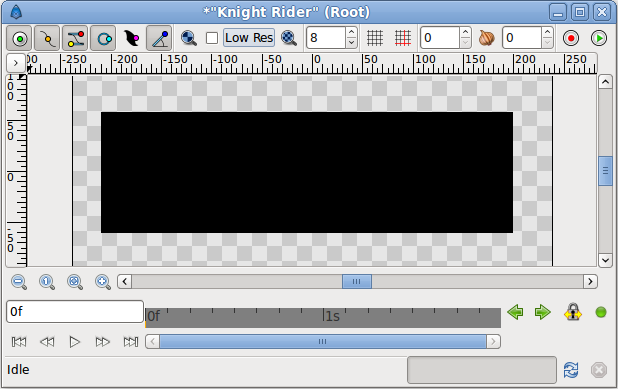The width and height of the screenshot is (618, 389).
Task: Reset zoom to 100 percent
Action: [47, 282]
